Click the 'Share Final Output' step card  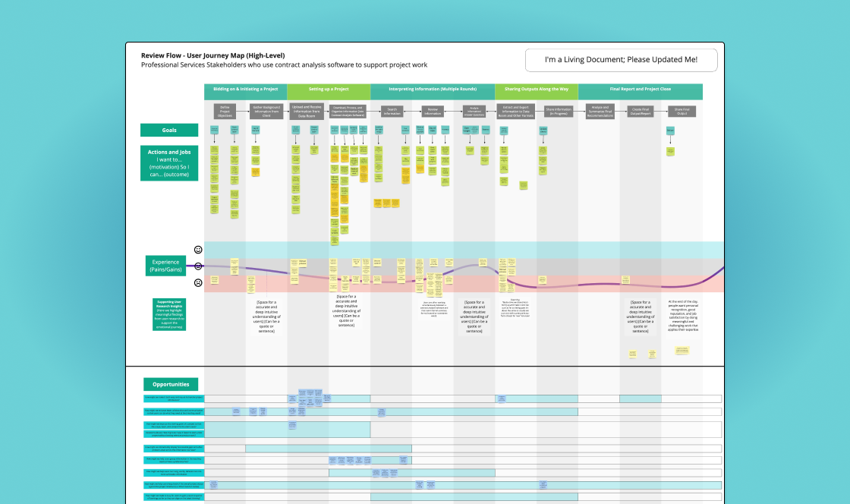[682, 110]
